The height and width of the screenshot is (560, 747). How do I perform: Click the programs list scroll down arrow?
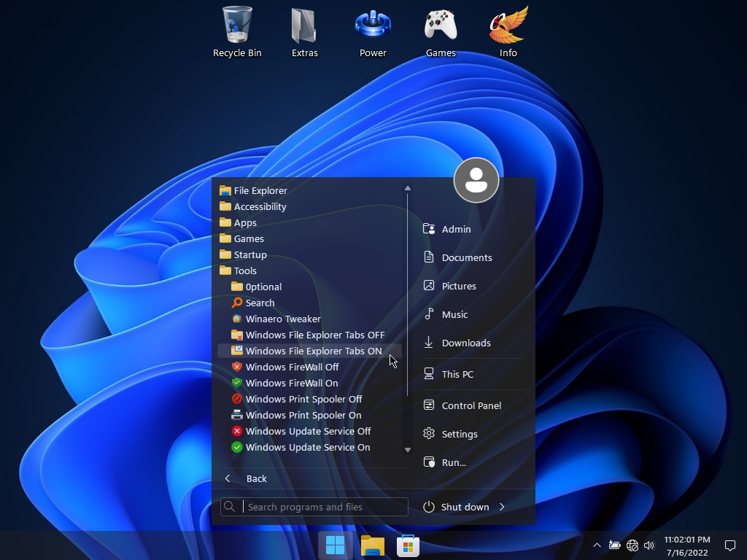click(407, 449)
